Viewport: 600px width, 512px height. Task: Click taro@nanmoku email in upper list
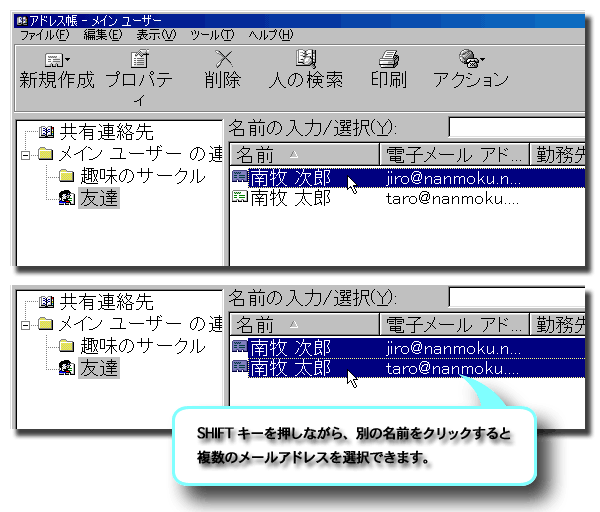tap(452, 199)
